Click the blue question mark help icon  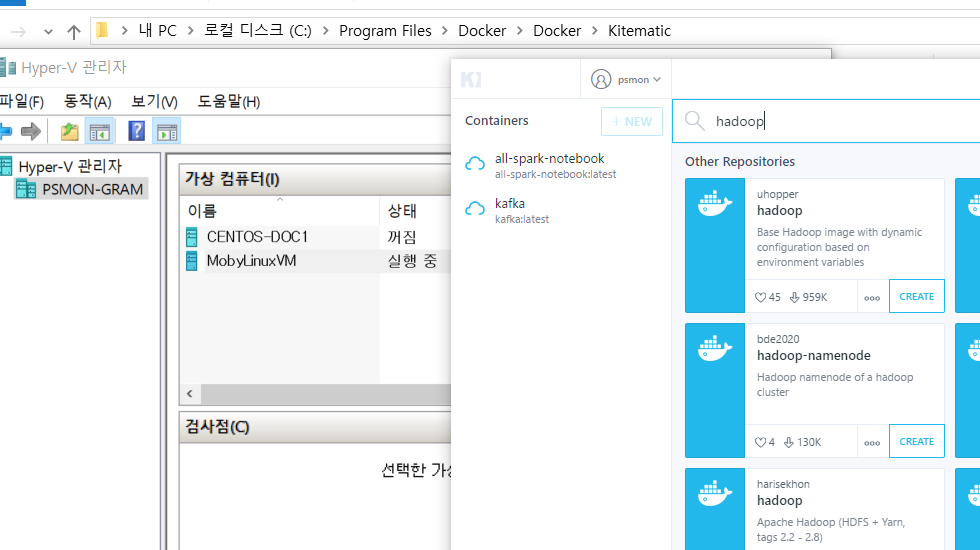click(x=136, y=131)
